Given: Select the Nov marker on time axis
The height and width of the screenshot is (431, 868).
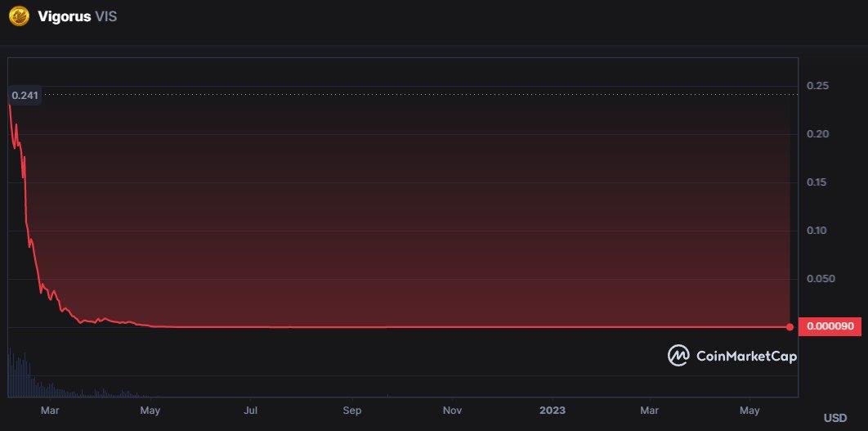Looking at the screenshot, I should coord(452,409).
